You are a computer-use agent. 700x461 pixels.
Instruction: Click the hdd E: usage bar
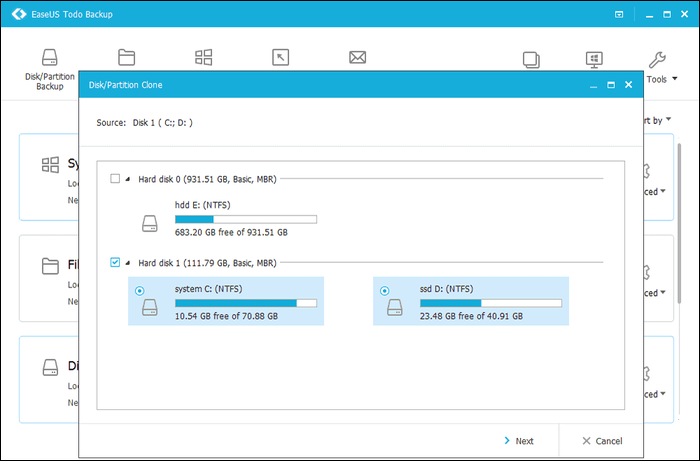[x=246, y=219]
